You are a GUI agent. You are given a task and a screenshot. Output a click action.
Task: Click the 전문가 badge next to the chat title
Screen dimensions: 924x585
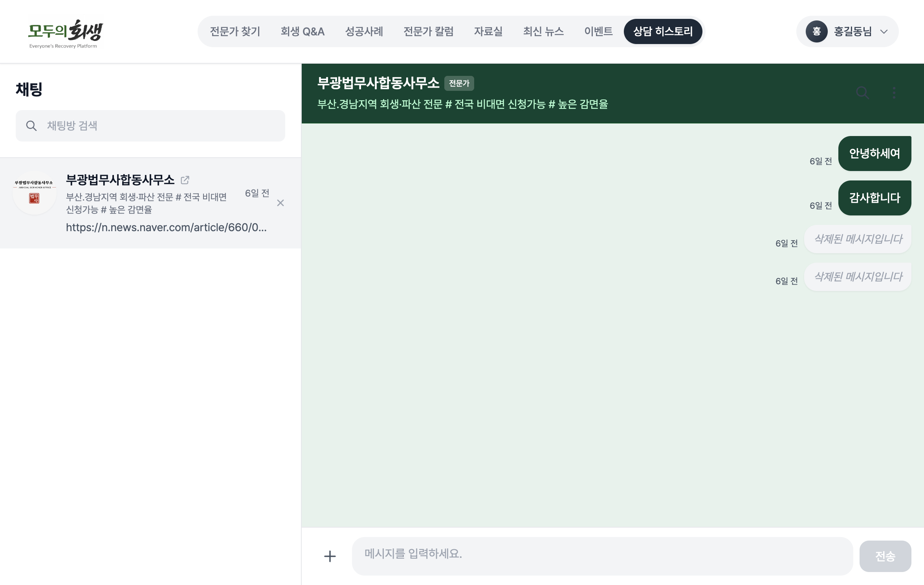point(459,83)
